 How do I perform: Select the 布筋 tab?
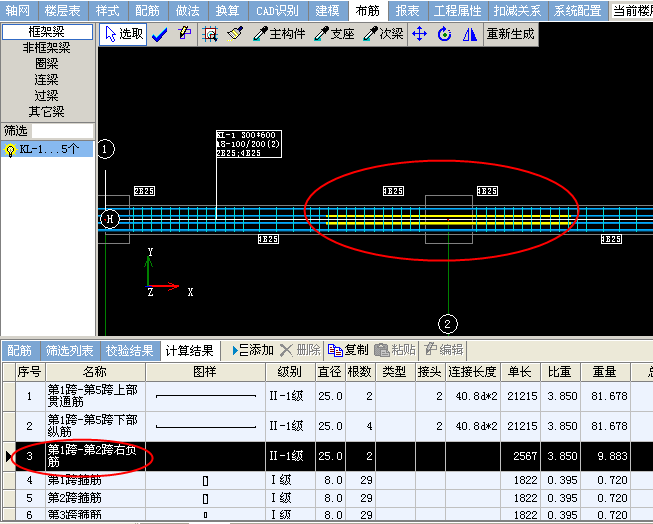[368, 10]
